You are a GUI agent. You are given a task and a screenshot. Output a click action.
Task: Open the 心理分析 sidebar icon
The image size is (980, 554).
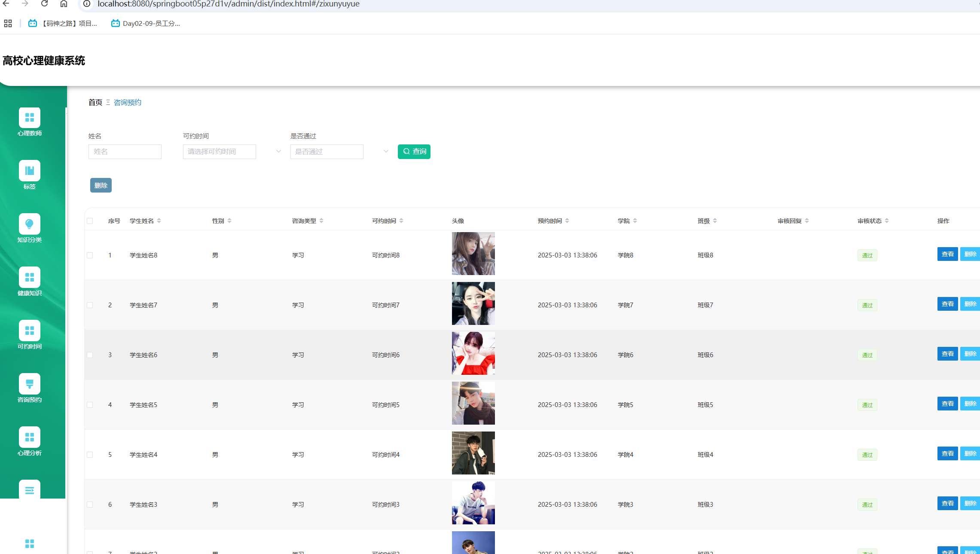click(x=30, y=438)
